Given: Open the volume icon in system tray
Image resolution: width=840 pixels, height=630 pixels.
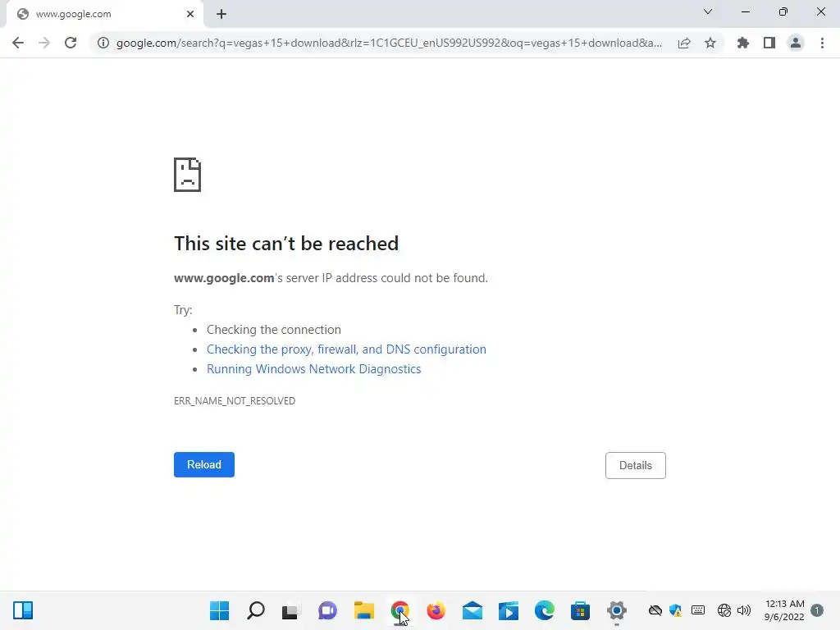Looking at the screenshot, I should (743, 610).
